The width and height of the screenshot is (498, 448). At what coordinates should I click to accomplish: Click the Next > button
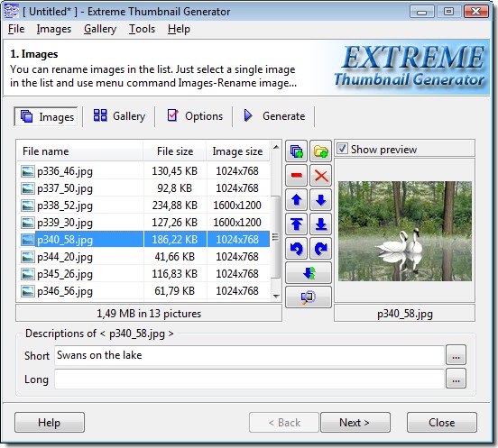coord(355,422)
